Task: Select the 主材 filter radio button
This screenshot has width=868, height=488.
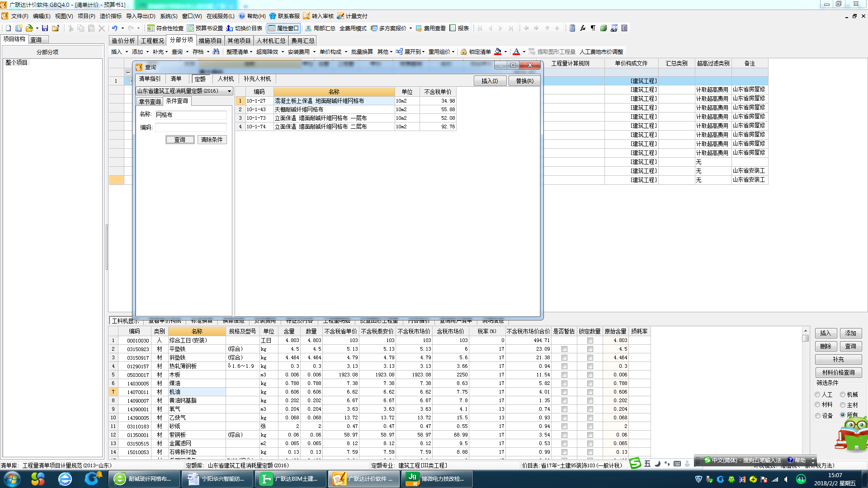Action: coord(843,405)
